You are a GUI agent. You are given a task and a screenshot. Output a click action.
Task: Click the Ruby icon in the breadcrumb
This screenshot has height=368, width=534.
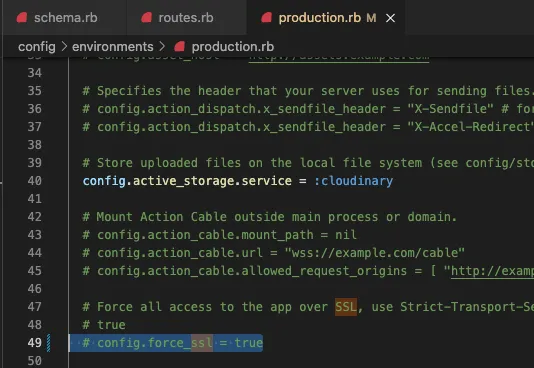pyautogui.click(x=179, y=47)
